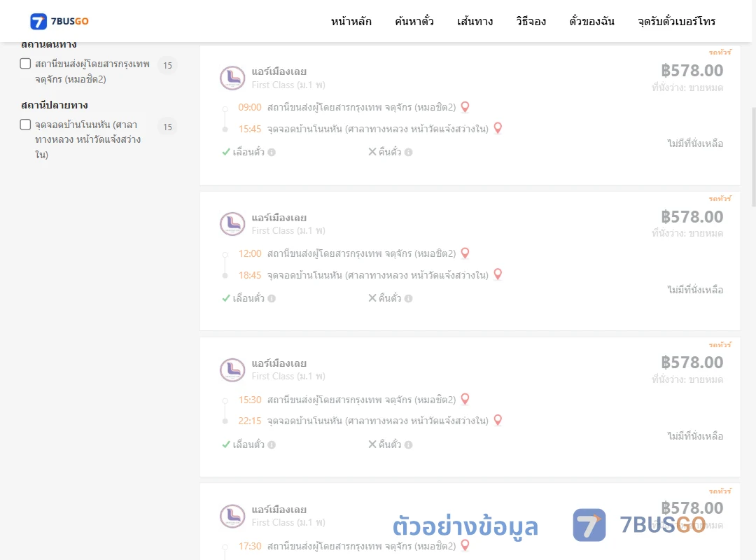Viewport: 756px width, 560px height.
Task: Click the 22:15 arrival time
Action: 250,421
